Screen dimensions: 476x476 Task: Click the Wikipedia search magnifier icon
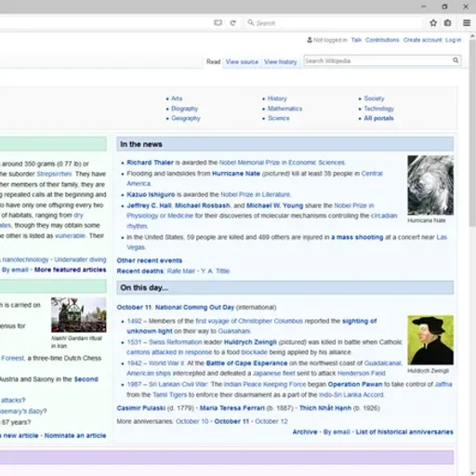456,60
